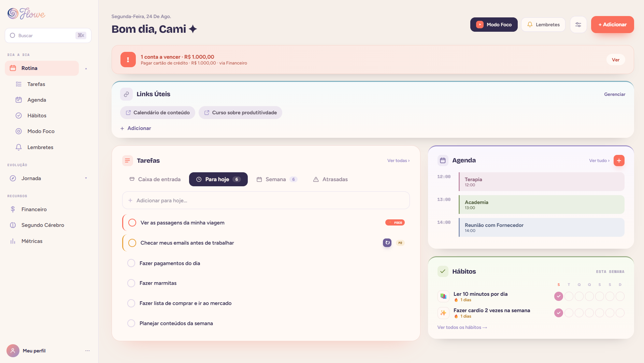Open Lembretes from the header button

click(543, 25)
